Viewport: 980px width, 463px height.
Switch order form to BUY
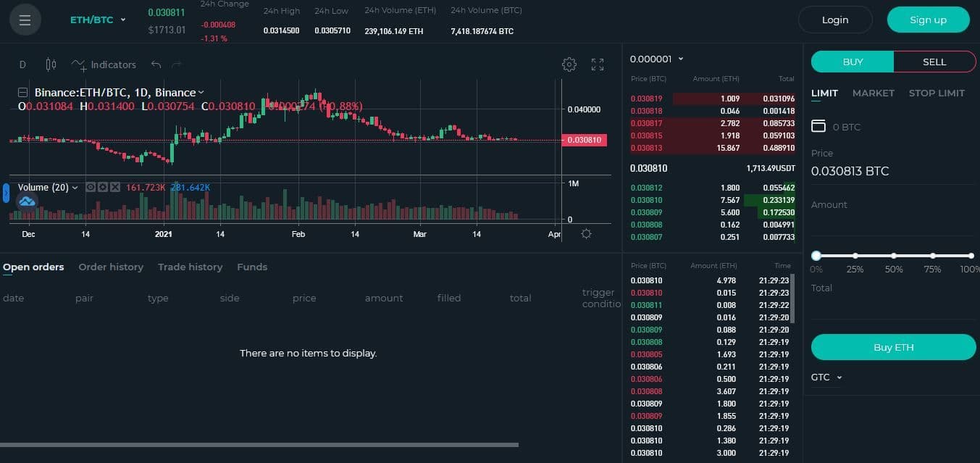click(853, 62)
